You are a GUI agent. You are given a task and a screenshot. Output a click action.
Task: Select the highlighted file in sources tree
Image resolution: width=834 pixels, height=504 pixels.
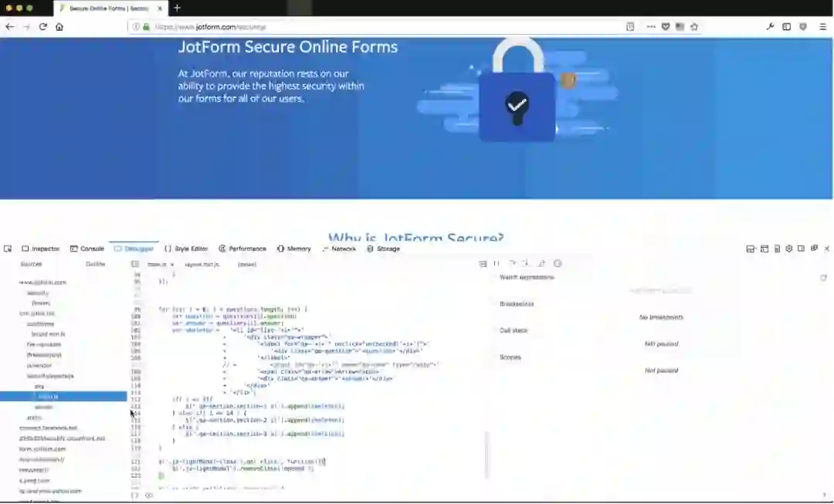coord(63,397)
